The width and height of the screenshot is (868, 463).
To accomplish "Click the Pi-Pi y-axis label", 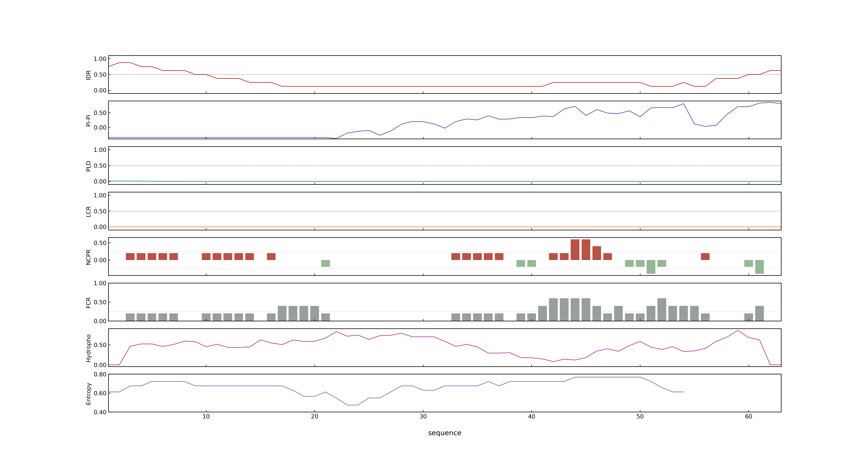I will point(88,120).
